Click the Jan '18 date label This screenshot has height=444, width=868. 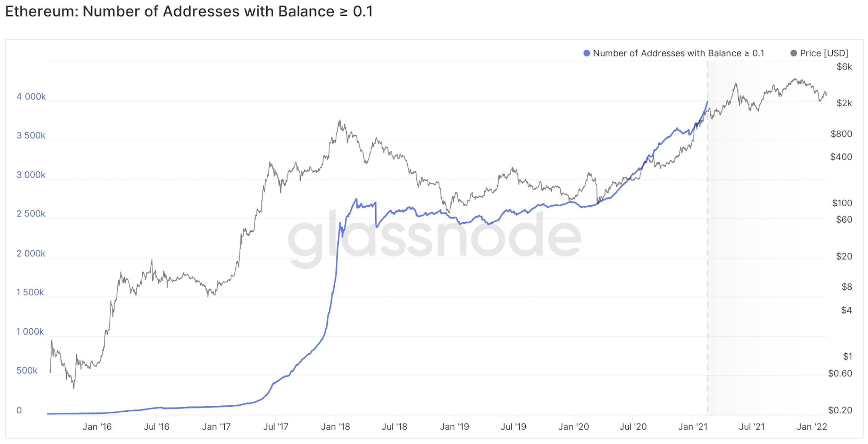coord(335,427)
